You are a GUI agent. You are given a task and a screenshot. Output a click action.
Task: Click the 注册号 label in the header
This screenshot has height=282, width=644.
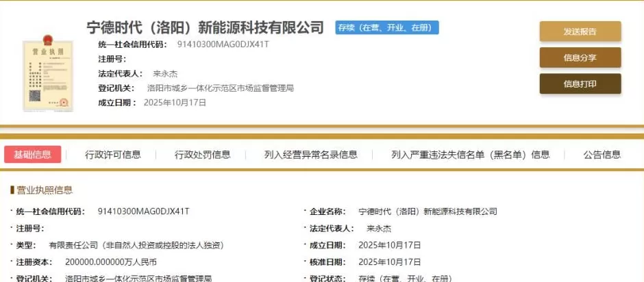point(112,59)
